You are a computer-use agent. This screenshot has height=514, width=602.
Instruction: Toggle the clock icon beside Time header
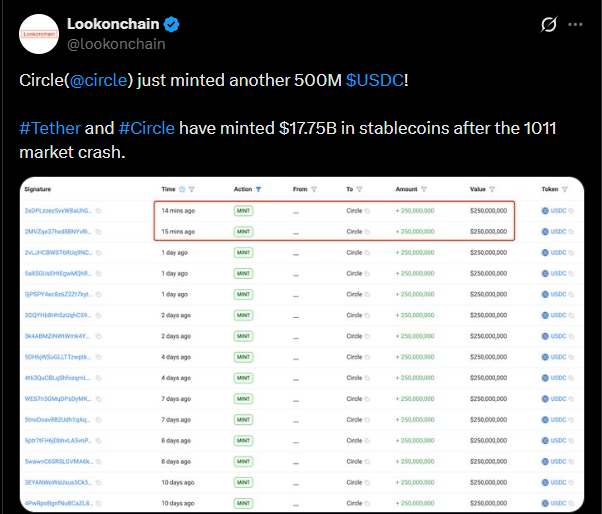pos(182,189)
